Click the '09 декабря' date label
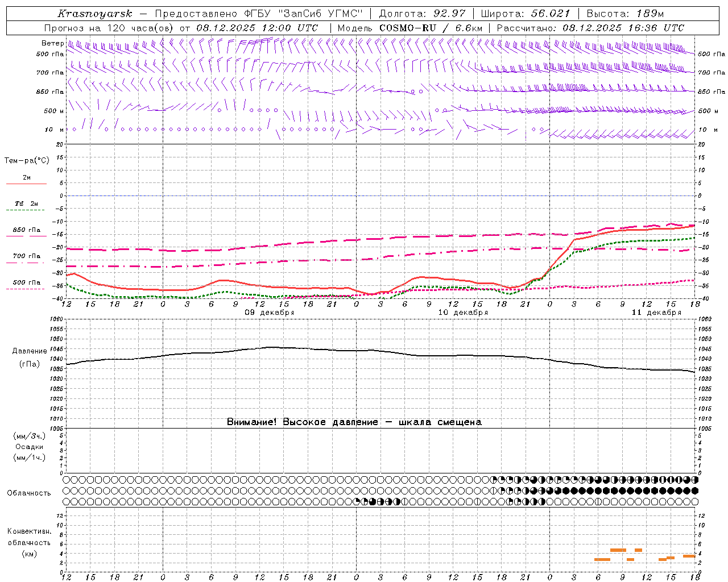 [270, 313]
